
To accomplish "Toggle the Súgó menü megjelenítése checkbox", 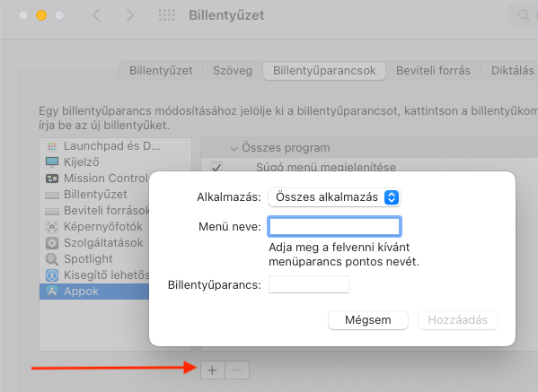I will (216, 167).
